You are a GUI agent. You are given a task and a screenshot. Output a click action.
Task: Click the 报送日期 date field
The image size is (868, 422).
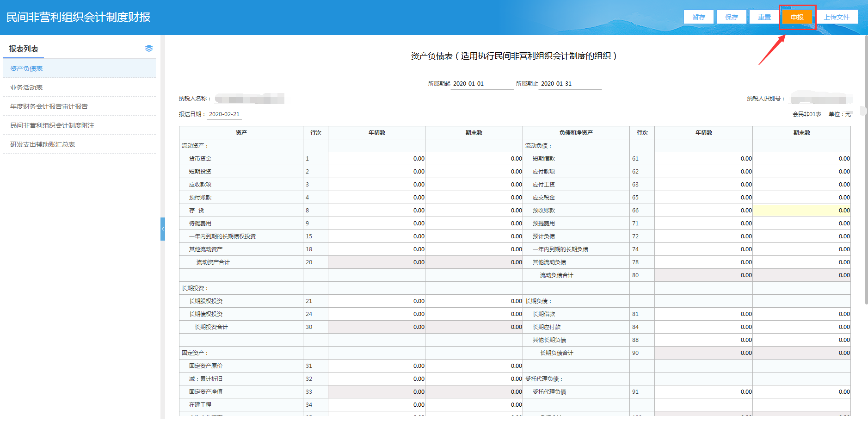pyautogui.click(x=224, y=114)
